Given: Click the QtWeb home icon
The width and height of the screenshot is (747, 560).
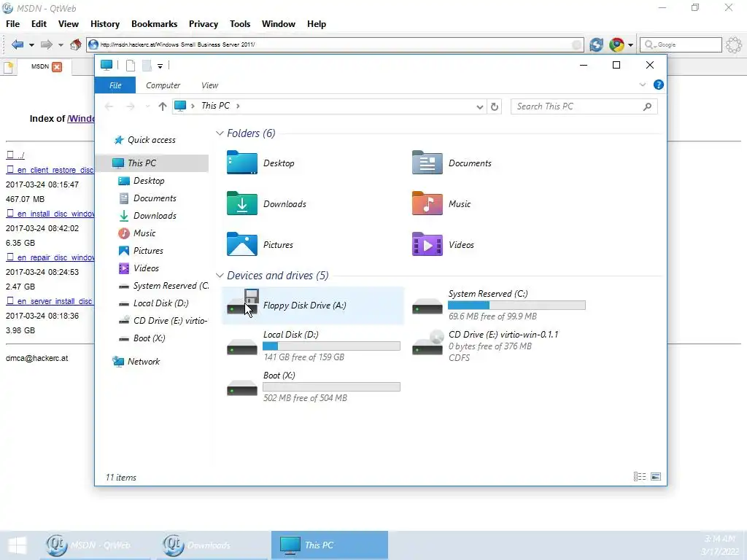Looking at the screenshot, I should tap(75, 44).
